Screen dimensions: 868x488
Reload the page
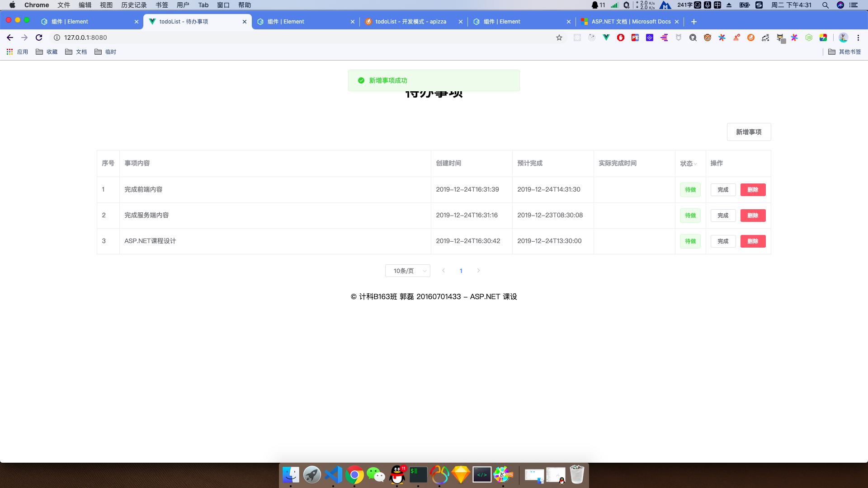38,38
